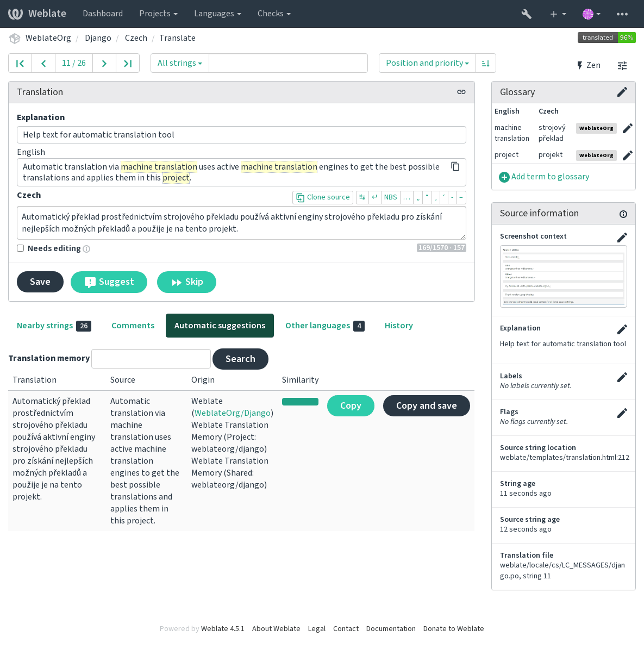Click the Save button

coord(40,282)
